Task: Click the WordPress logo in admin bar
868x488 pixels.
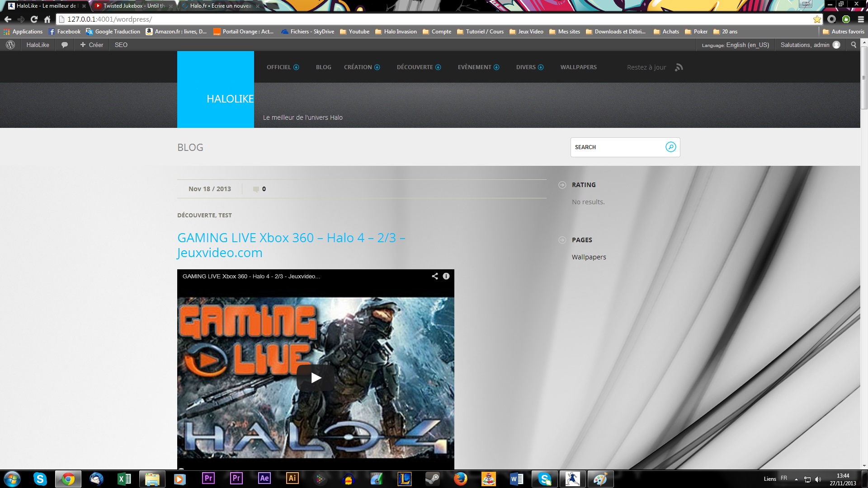Action: [10, 45]
